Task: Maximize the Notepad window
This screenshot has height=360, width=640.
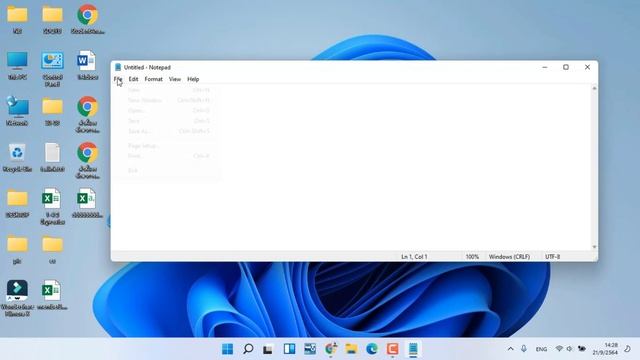Action: pos(566,67)
